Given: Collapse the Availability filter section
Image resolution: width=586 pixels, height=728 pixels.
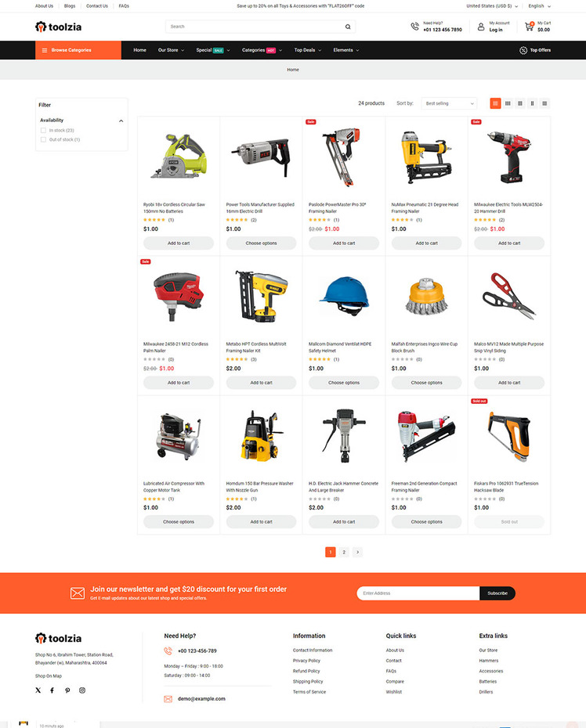Looking at the screenshot, I should coord(121,121).
